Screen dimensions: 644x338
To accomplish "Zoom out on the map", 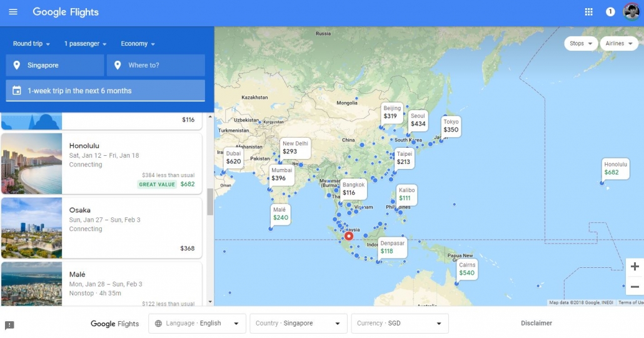I will pyautogui.click(x=635, y=287).
